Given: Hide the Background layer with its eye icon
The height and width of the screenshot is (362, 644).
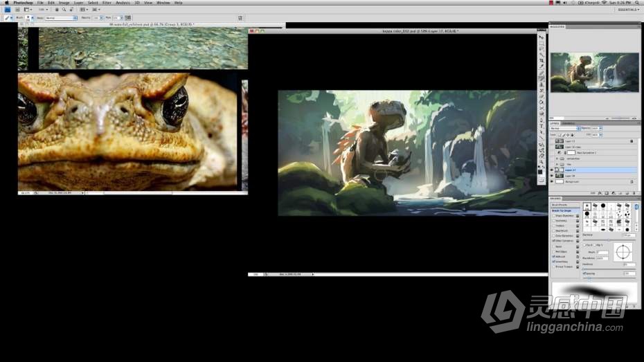Looking at the screenshot, I should coord(552,181).
